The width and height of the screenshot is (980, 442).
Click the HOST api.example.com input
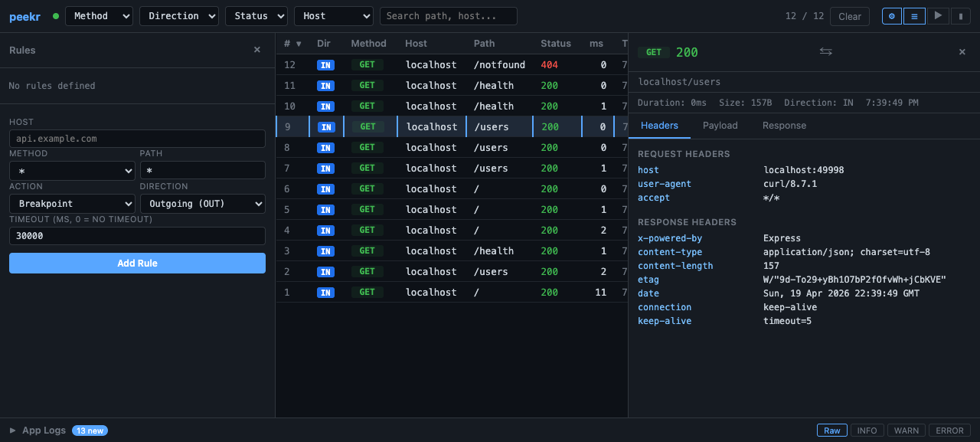(x=137, y=139)
